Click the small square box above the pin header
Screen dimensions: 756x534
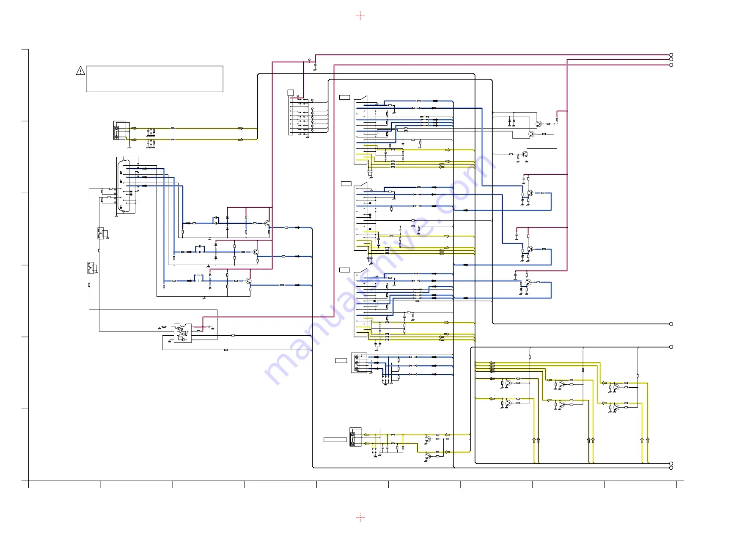291,93
